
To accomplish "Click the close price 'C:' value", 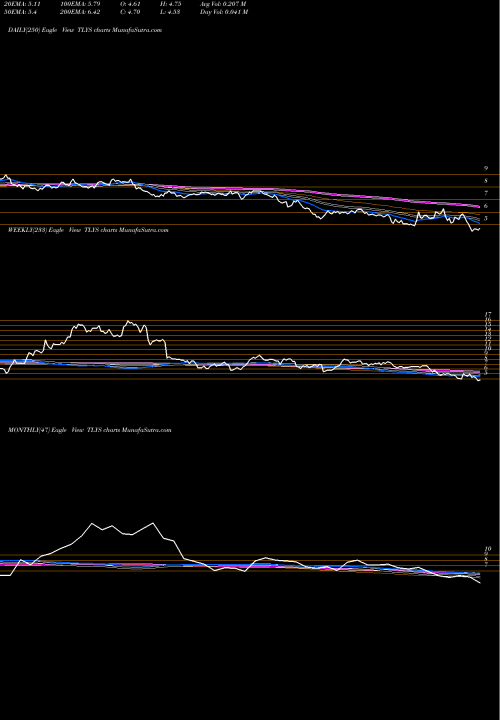I will pos(129,12).
